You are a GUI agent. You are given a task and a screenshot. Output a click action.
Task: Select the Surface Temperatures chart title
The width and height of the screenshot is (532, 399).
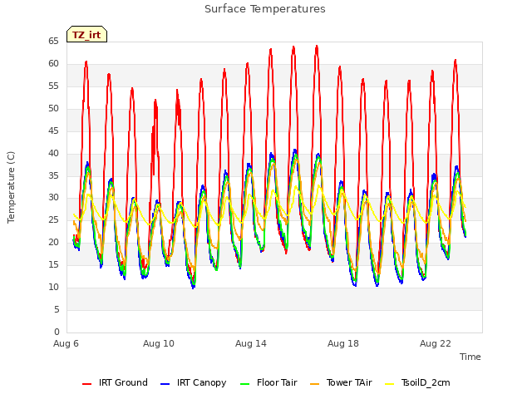click(265, 9)
